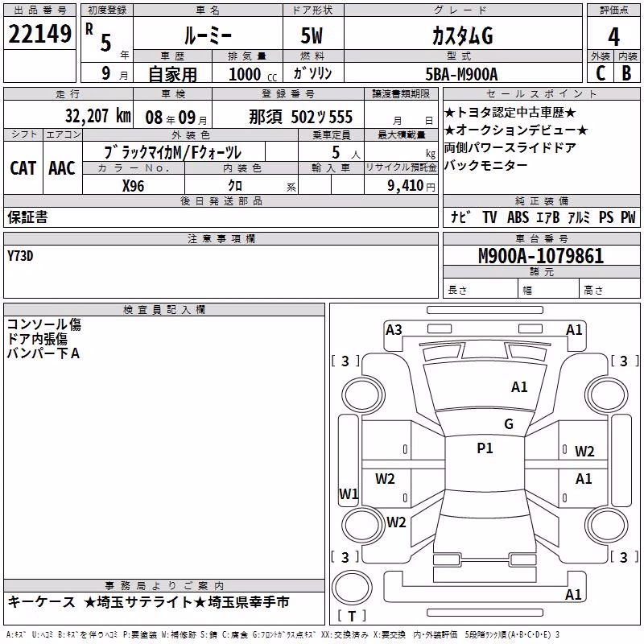
Task: Click the sales point ★トヨタ認定中古車歴★
Action: click(510, 113)
